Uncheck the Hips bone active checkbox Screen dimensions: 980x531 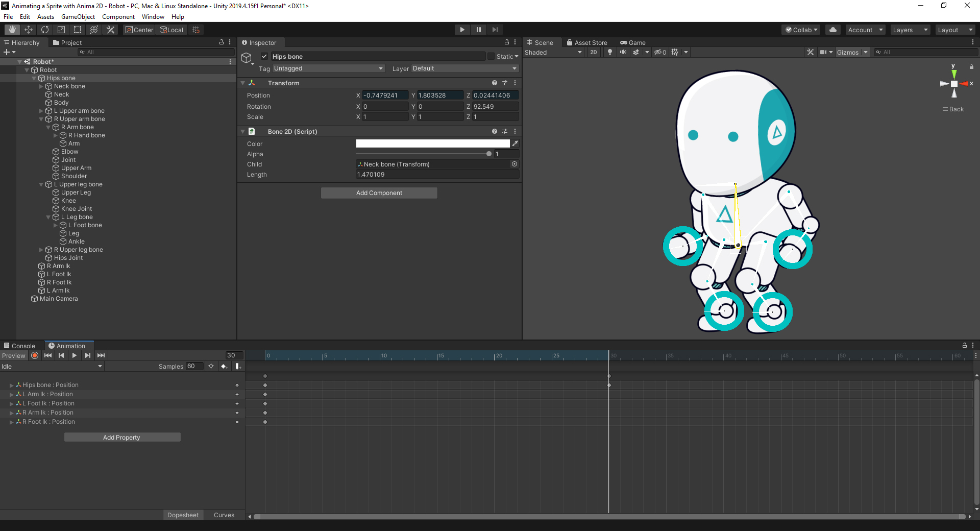coord(264,56)
